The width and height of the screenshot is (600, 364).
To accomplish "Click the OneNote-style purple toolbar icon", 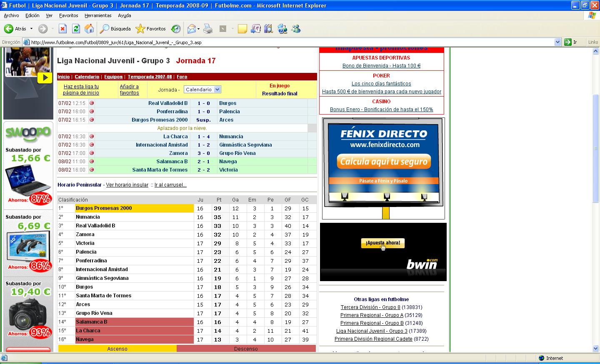I will coord(255,29).
